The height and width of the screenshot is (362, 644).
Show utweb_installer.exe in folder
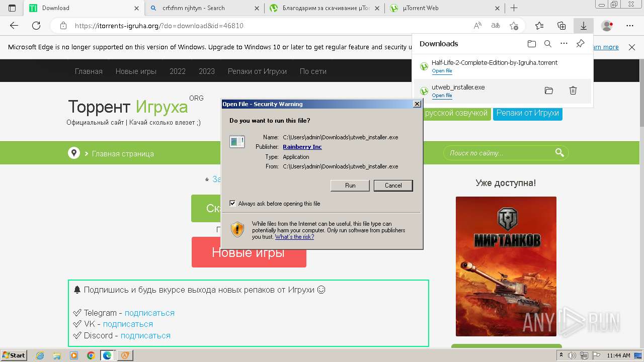click(549, 90)
